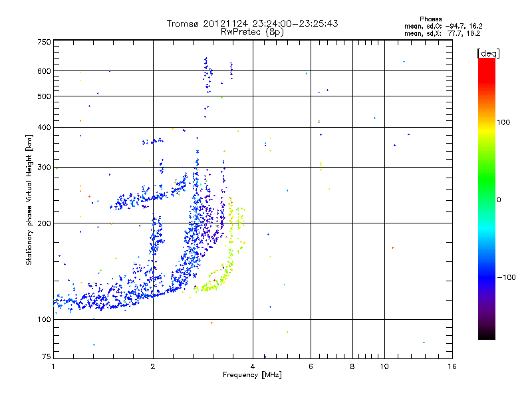Click the x-axis tick label "2"
532x399 pixels.
[153, 366]
